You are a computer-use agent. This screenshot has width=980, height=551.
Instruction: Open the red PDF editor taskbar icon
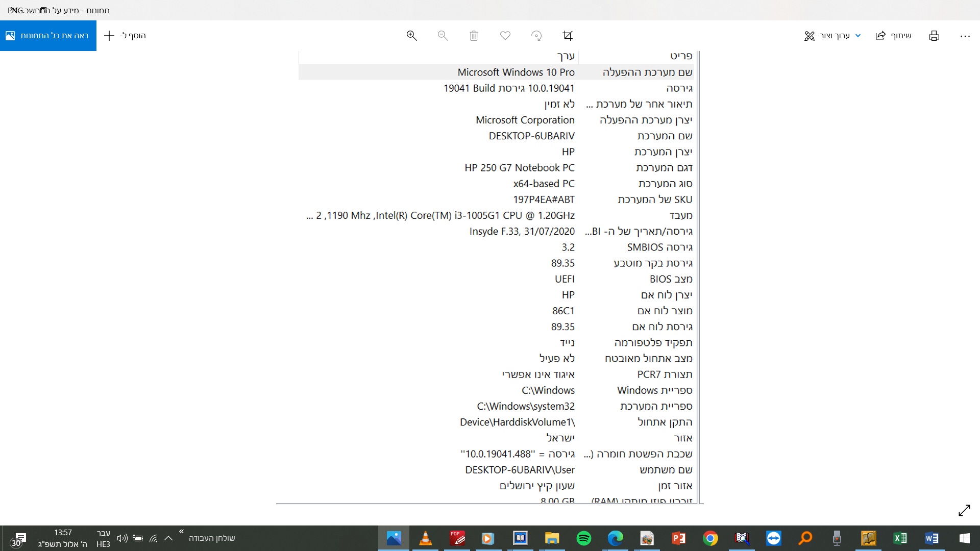click(x=457, y=538)
